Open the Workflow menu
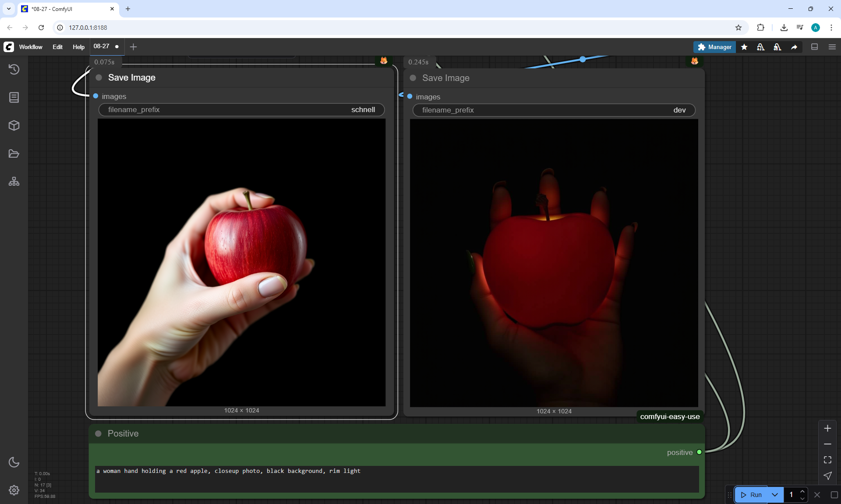Screen dimensions: 841x504 point(31,47)
